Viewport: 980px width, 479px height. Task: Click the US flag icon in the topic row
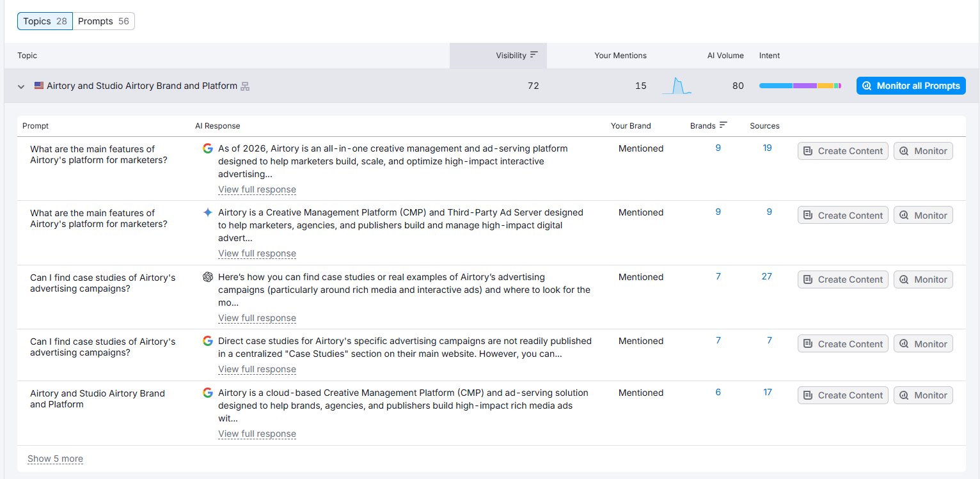coord(39,86)
